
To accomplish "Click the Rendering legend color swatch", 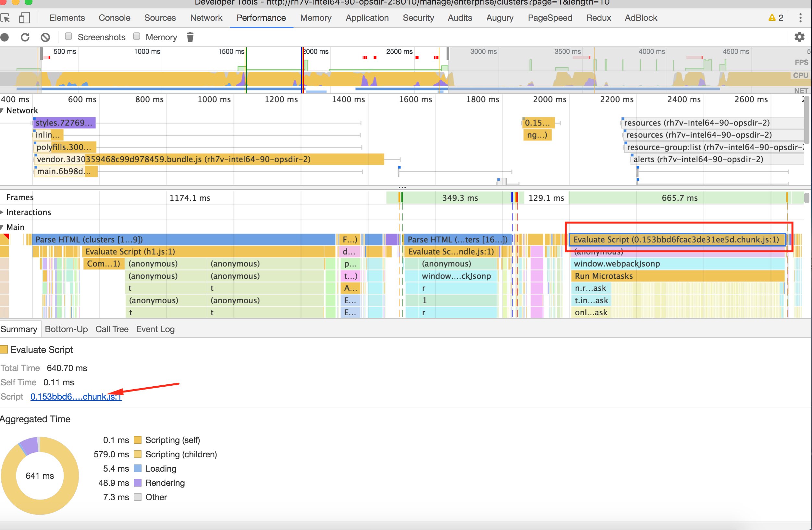I will pyautogui.click(x=138, y=483).
